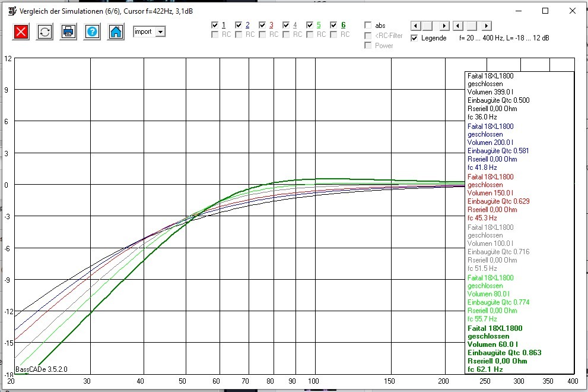Toggle the <RC-Filter checkbox
588x392 pixels.
[368, 35]
